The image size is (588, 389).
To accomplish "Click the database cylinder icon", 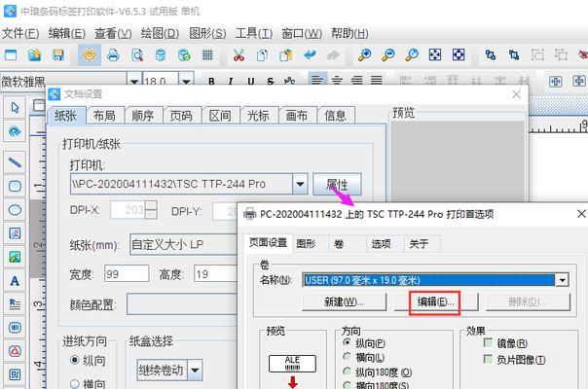I will [161, 55].
